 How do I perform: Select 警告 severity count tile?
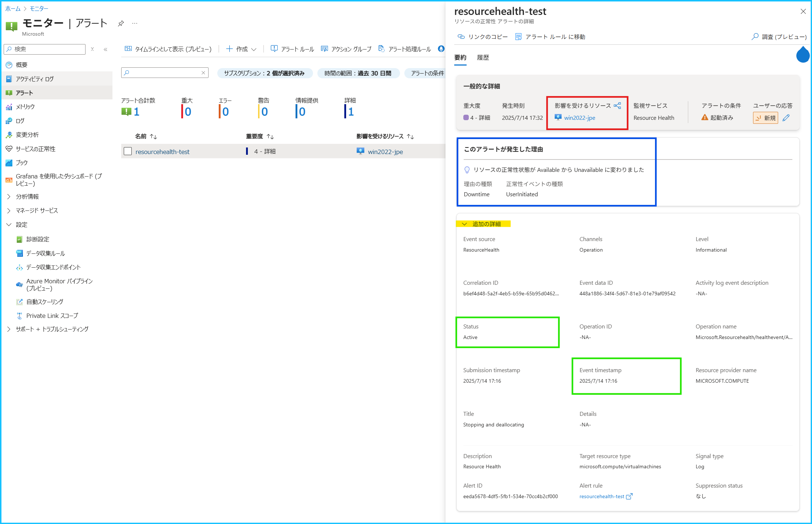click(264, 107)
